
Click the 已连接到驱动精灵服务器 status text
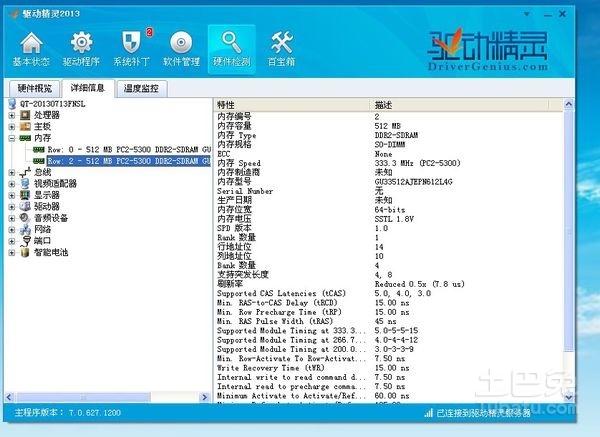[483, 413]
